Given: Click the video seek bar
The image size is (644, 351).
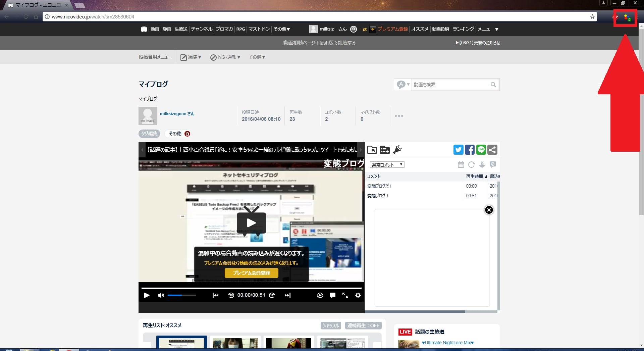Looking at the screenshot, I should [x=252, y=288].
